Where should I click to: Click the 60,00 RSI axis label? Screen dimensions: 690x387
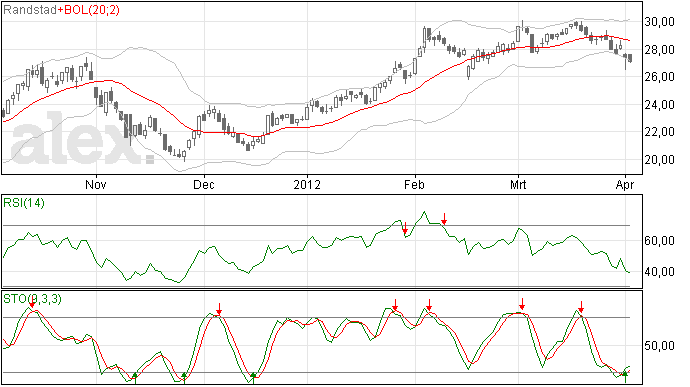[x=659, y=241]
